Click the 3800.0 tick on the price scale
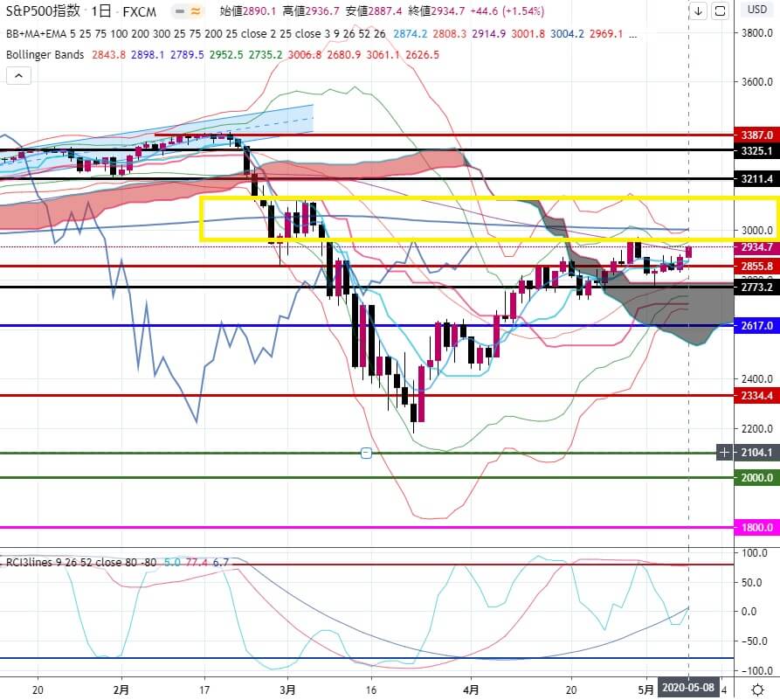Screen dimensions: 780x700 [756, 33]
